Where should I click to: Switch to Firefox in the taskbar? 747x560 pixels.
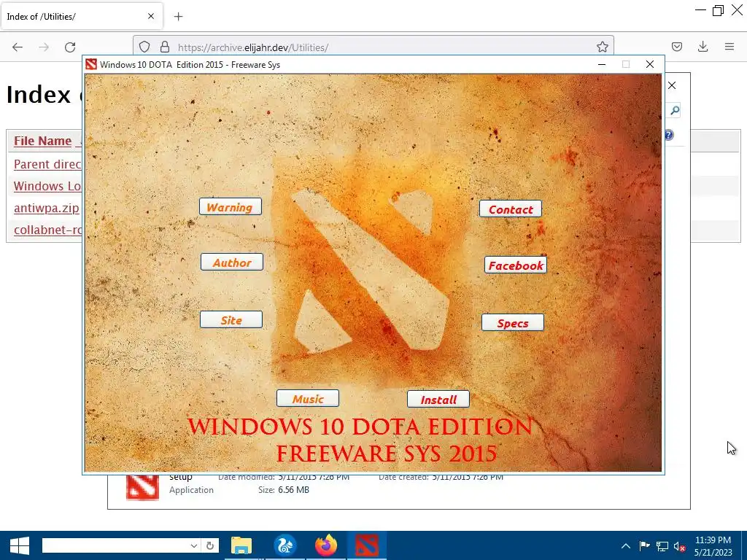[x=326, y=545]
